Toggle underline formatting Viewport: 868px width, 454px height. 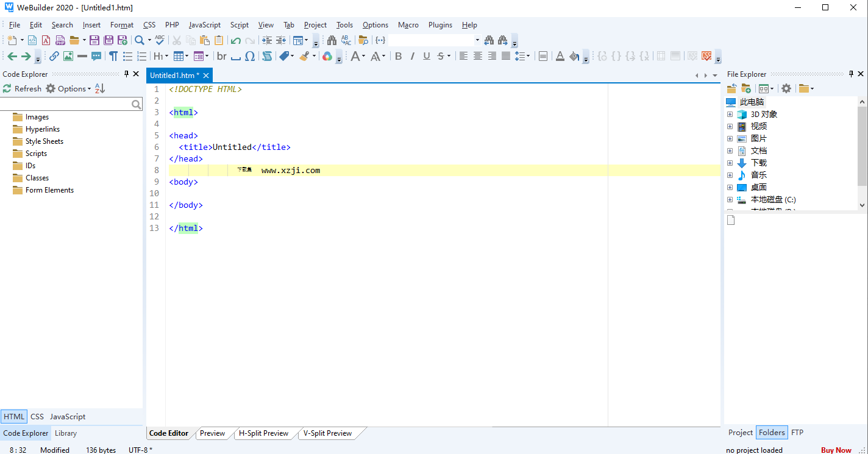click(427, 56)
